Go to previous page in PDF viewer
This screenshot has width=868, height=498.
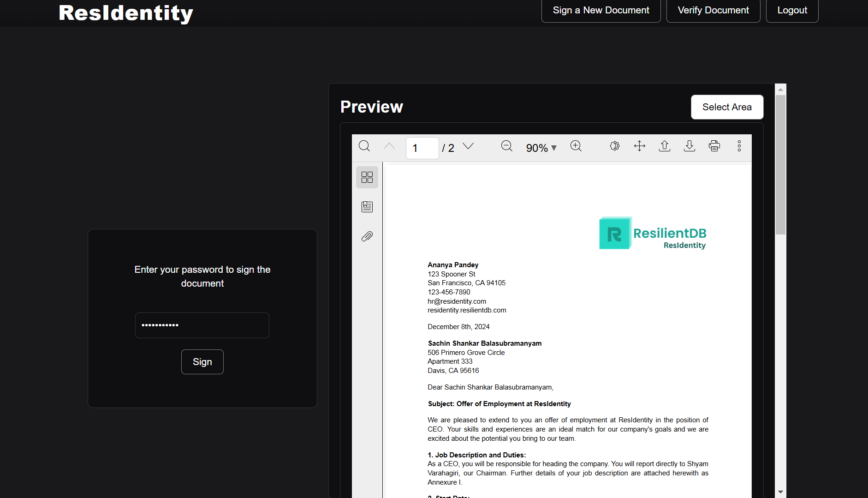coord(389,146)
